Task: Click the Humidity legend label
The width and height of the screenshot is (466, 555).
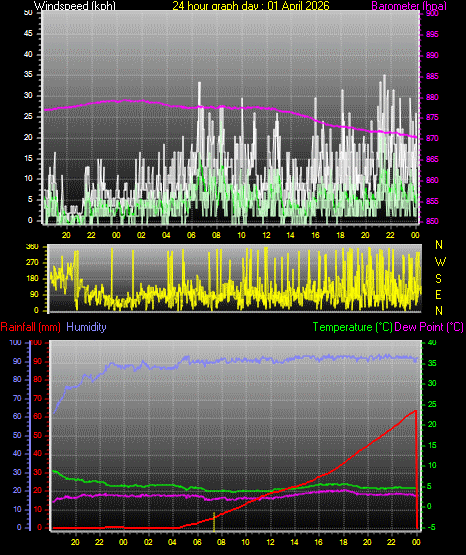Action: pos(86,327)
